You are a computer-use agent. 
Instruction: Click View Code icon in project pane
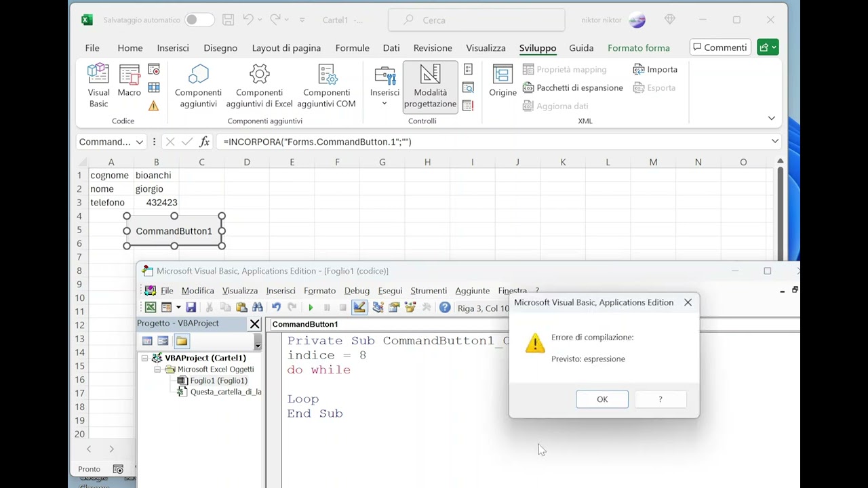147,341
